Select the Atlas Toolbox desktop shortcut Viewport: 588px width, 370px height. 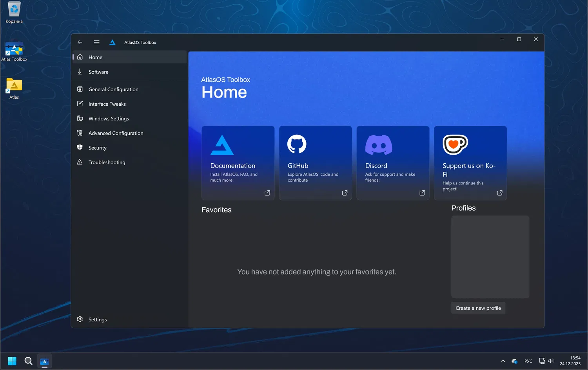pos(14,52)
